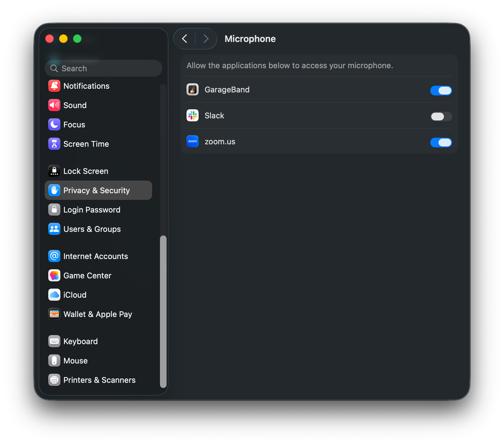Open Focus settings
The height and width of the screenshot is (445, 504).
coord(74,124)
